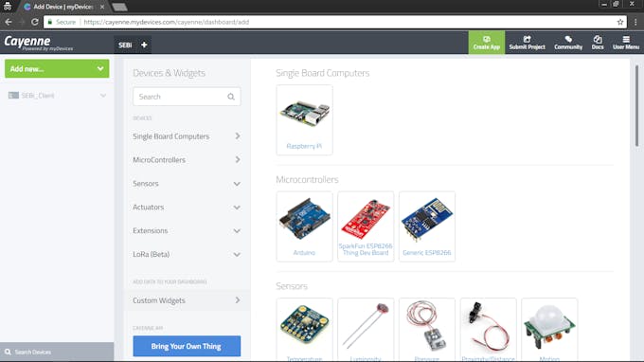Image resolution: width=644 pixels, height=362 pixels.
Task: Click the Raspberry Pi label link
Action: (x=304, y=146)
